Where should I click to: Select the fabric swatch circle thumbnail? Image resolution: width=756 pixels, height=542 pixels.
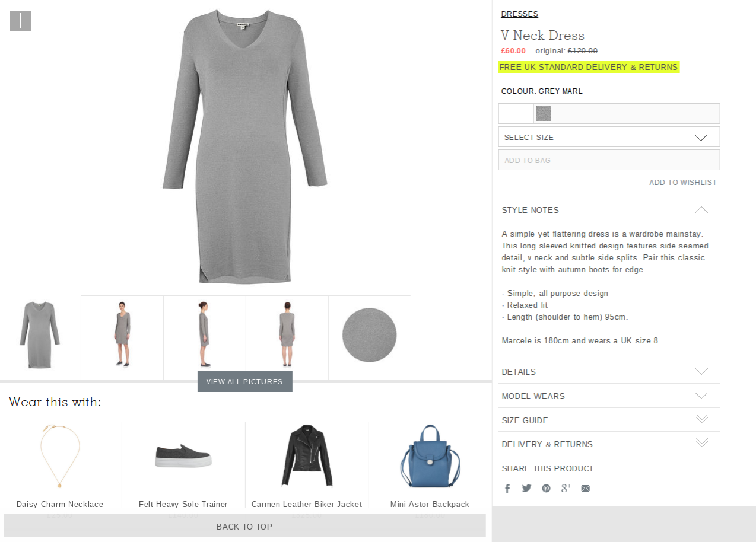click(x=369, y=335)
